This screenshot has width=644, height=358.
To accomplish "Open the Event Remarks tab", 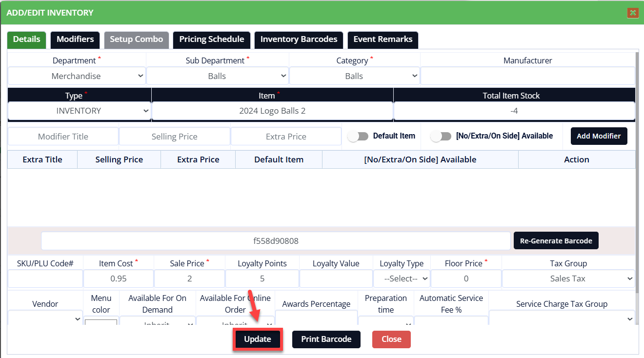I will (382, 40).
